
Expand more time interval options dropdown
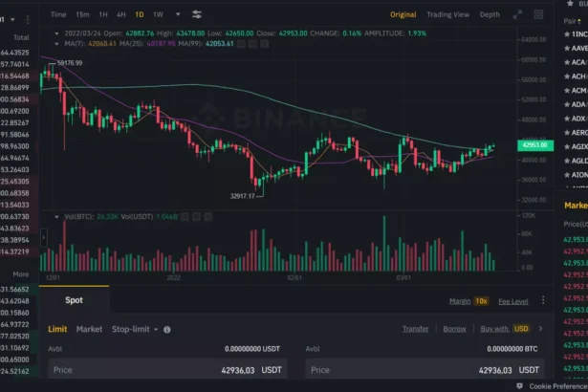tap(178, 14)
